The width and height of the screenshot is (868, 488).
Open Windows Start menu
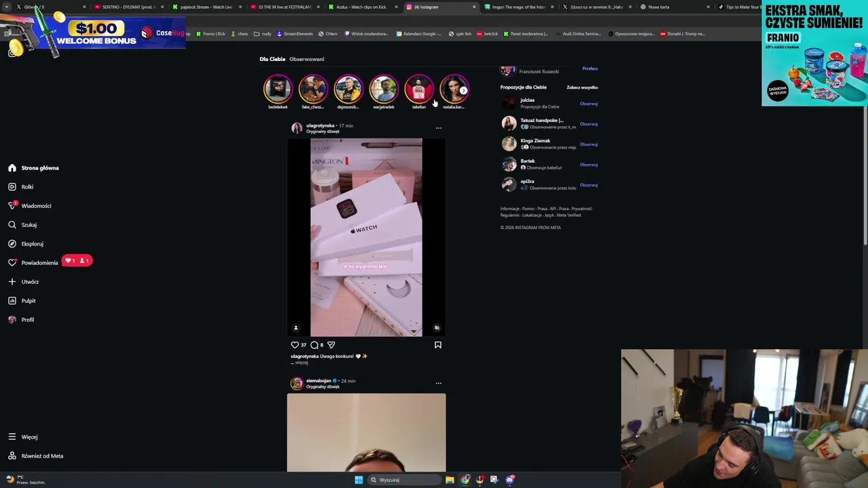(x=359, y=480)
